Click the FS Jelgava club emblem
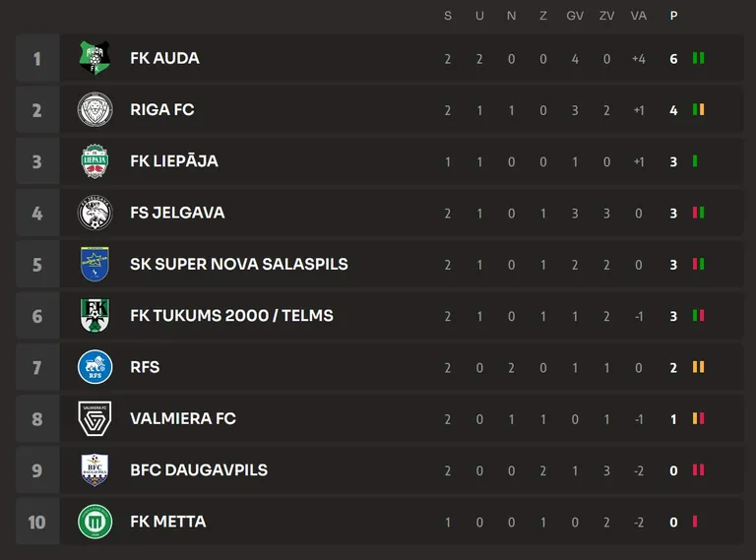Image resolution: width=756 pixels, height=560 pixels. 94,213
